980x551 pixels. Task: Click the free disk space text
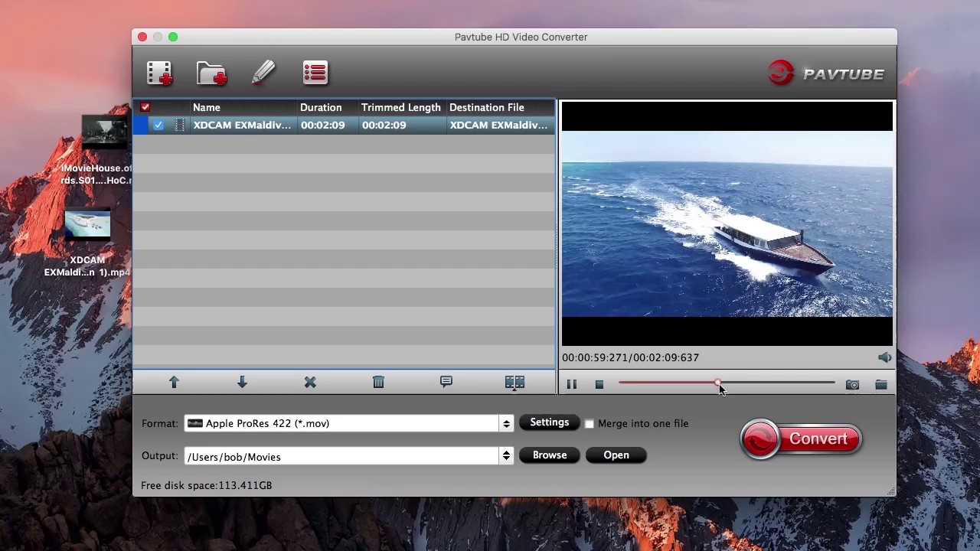(207, 485)
